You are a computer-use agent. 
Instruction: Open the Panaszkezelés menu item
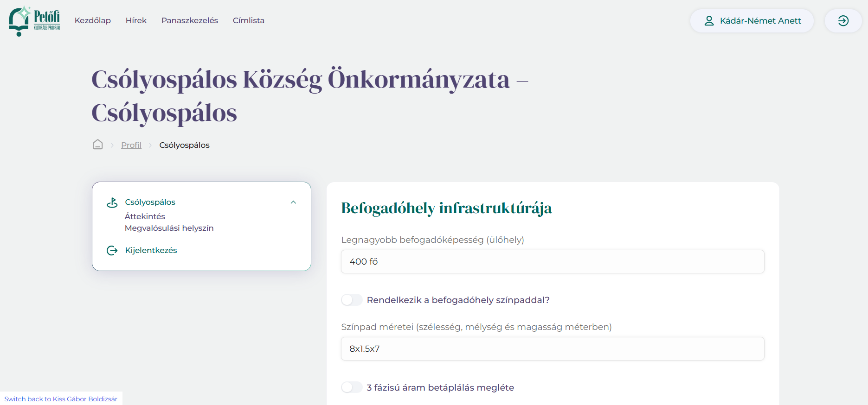tap(190, 20)
